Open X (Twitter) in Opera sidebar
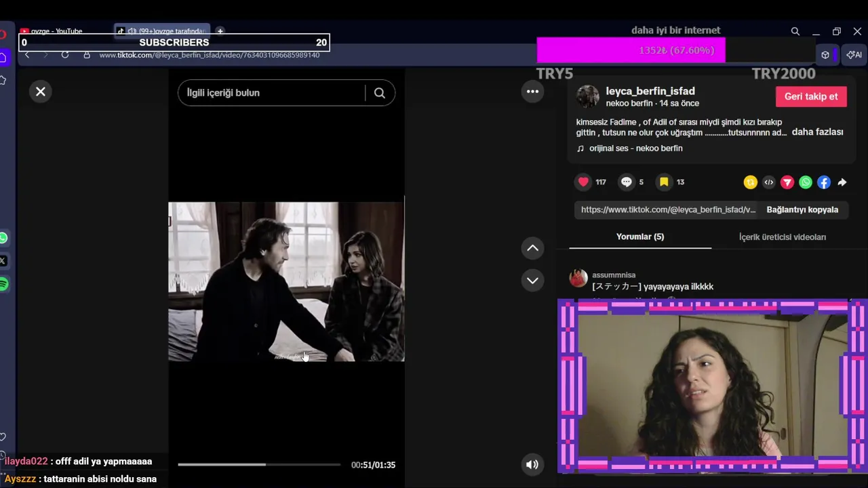Screen dimensions: 868x488 click(3, 261)
